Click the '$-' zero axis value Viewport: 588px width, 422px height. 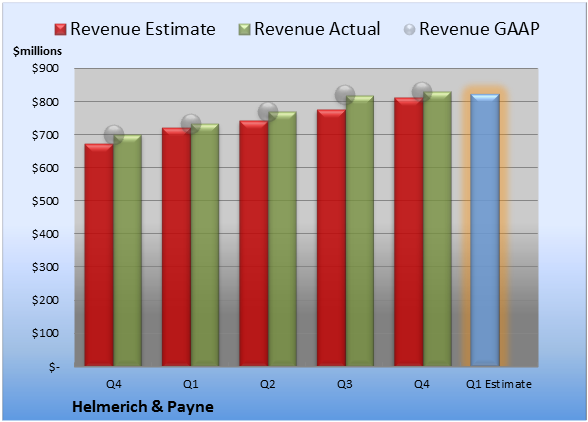click(54, 366)
